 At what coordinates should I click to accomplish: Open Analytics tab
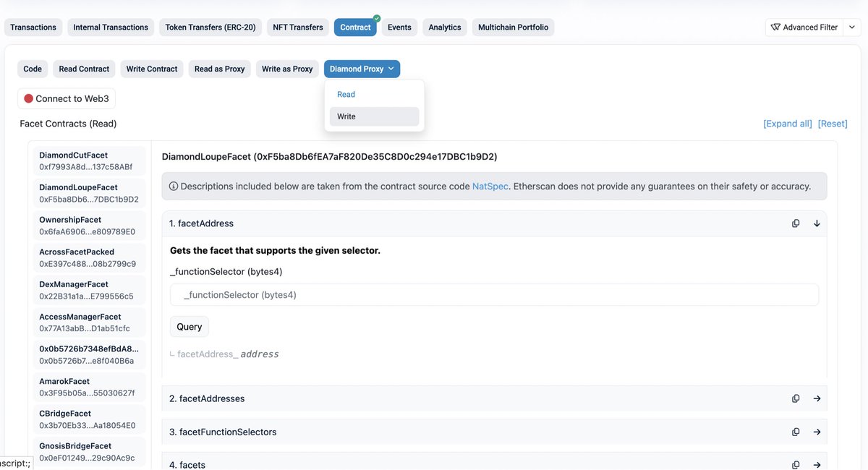click(x=445, y=27)
